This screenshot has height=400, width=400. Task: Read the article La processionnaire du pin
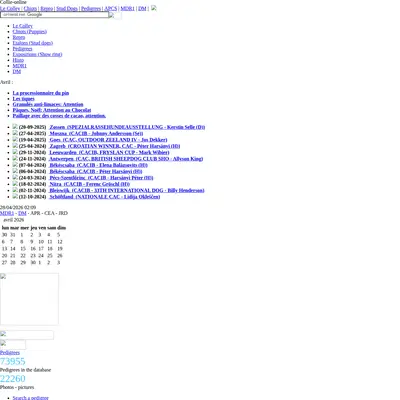(x=41, y=93)
